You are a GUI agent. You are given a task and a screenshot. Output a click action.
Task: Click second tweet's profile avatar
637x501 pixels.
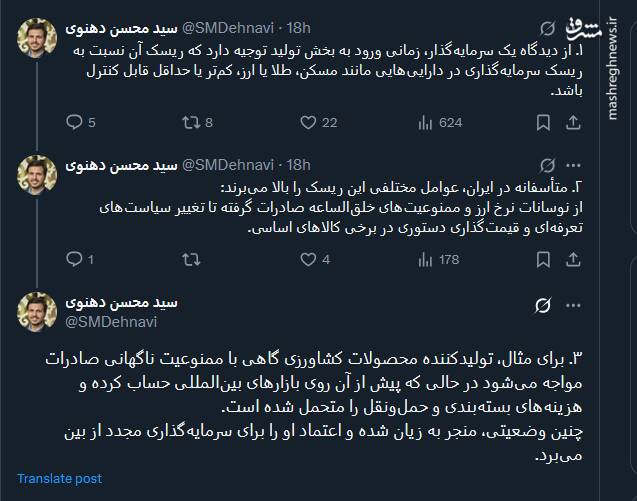point(38,176)
